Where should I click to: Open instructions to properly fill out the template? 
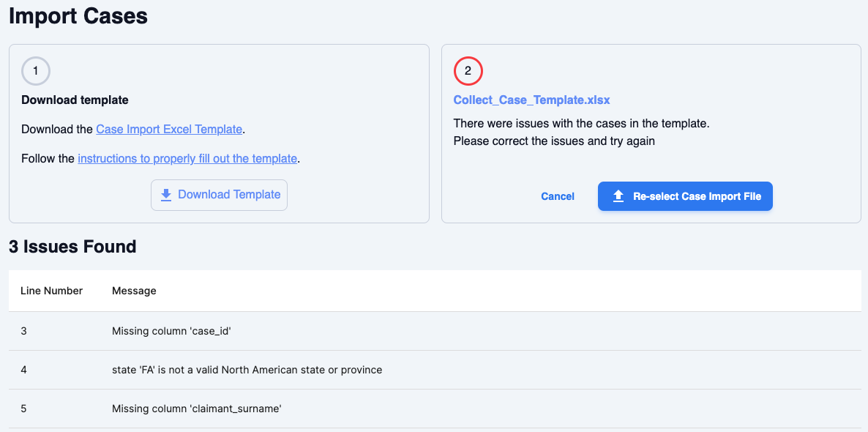[x=187, y=158]
